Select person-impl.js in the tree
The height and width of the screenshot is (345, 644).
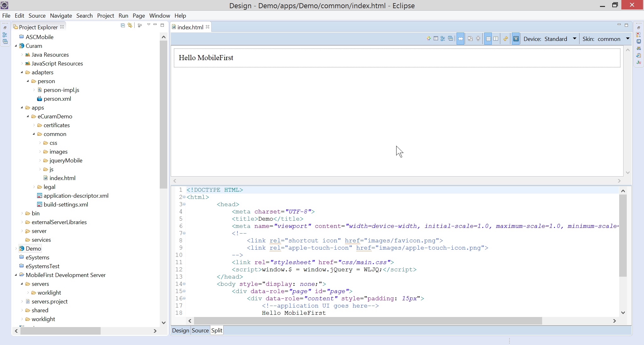tap(61, 90)
